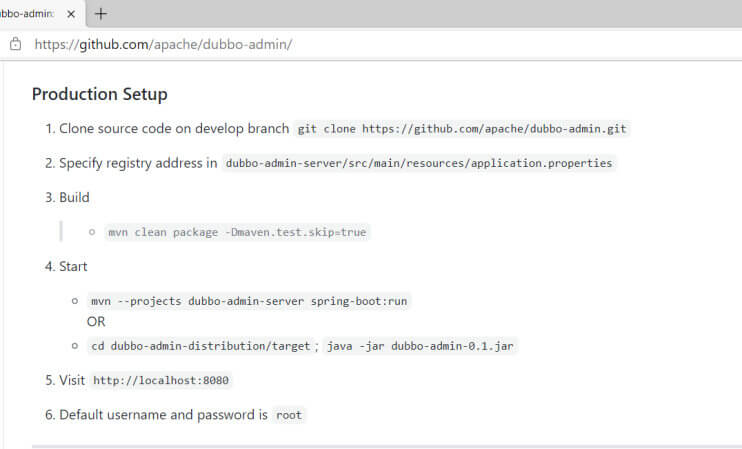Click the step 3 'Build' text
This screenshot has width=742, height=449.
74,197
